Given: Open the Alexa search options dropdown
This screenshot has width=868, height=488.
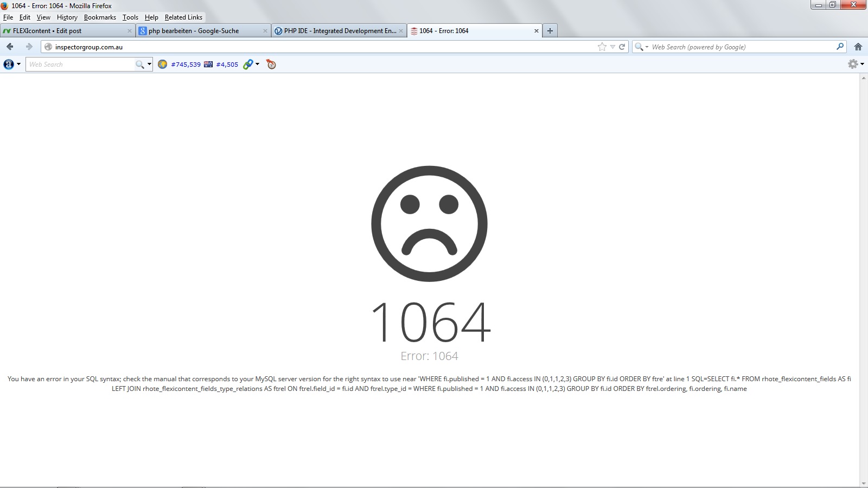Looking at the screenshot, I should [x=149, y=65].
